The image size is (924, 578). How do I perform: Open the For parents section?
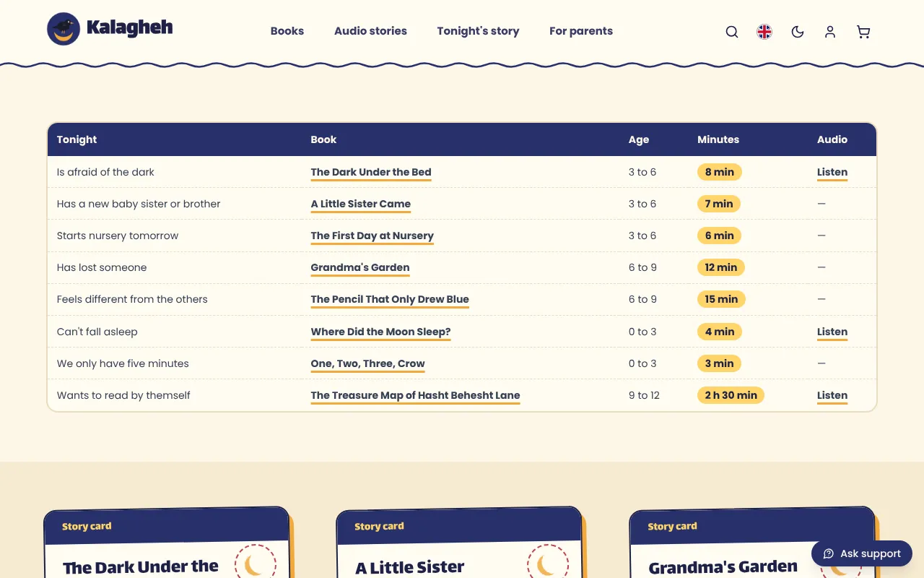pos(581,31)
